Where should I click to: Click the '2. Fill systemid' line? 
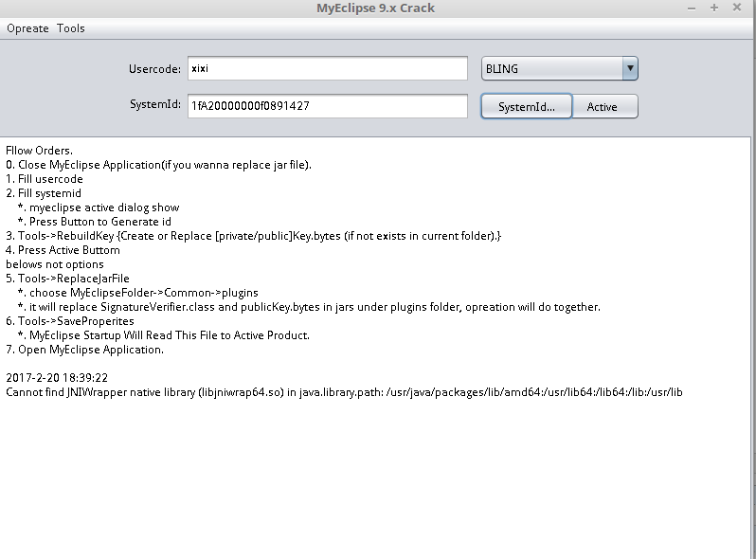click(44, 193)
